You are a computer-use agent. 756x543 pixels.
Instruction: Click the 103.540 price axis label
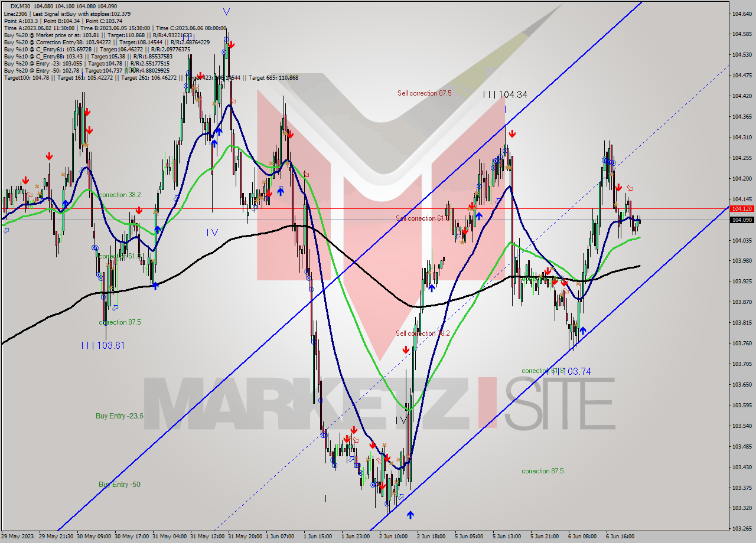pyautogui.click(x=742, y=426)
